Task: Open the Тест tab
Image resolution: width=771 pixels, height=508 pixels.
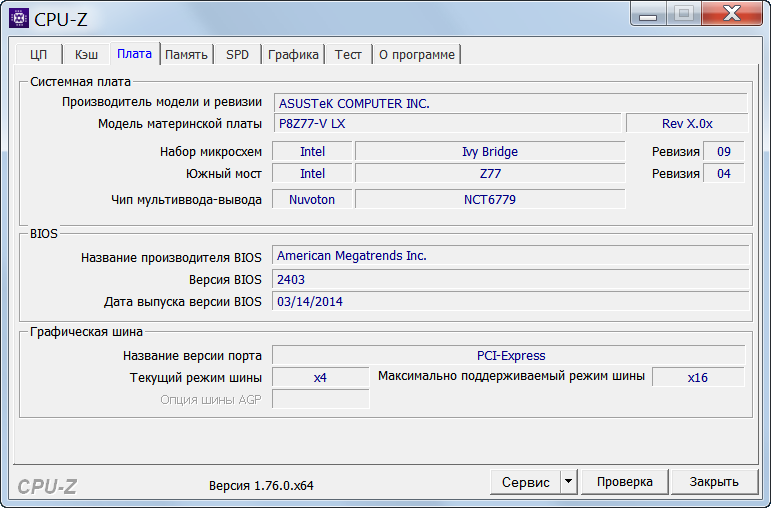Action: point(348,55)
